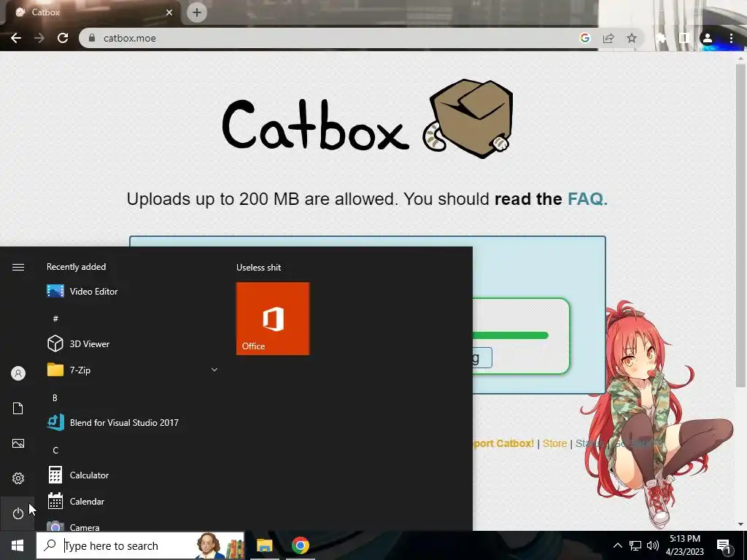
Task: Expand the Start menu hamburger icon
Action: [x=18, y=267]
